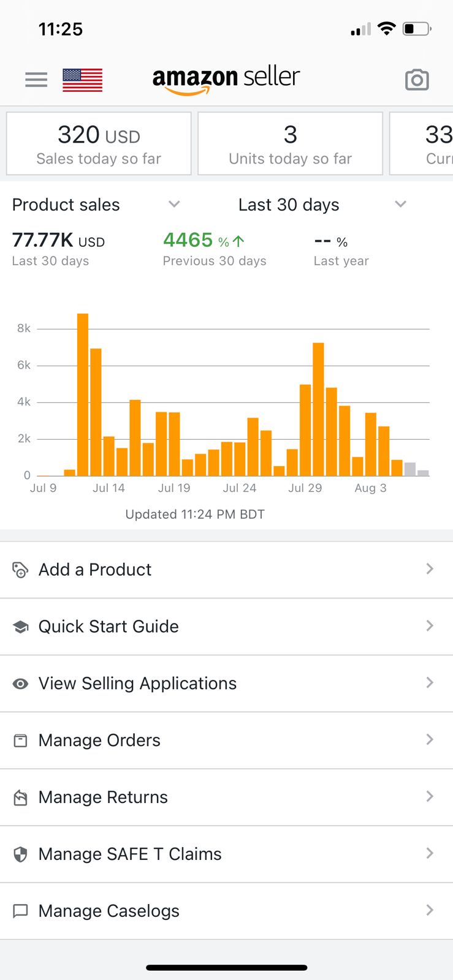This screenshot has width=453, height=980.
Task: Tap the US flag marketplace switcher
Action: 82,80
